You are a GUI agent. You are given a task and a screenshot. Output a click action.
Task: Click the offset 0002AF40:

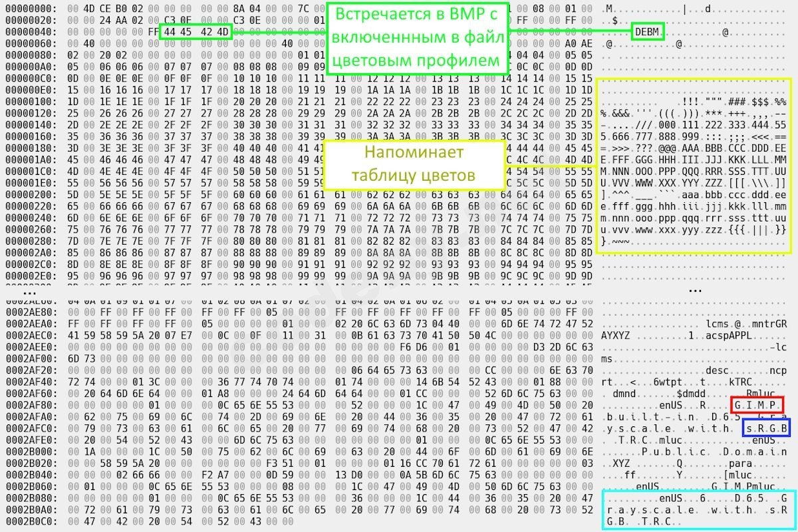(x=31, y=382)
